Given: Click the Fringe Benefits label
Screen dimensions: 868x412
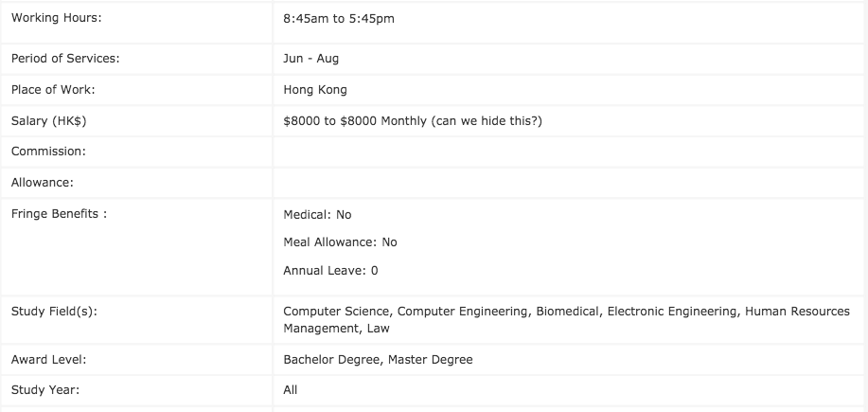Looking at the screenshot, I should (x=59, y=214).
